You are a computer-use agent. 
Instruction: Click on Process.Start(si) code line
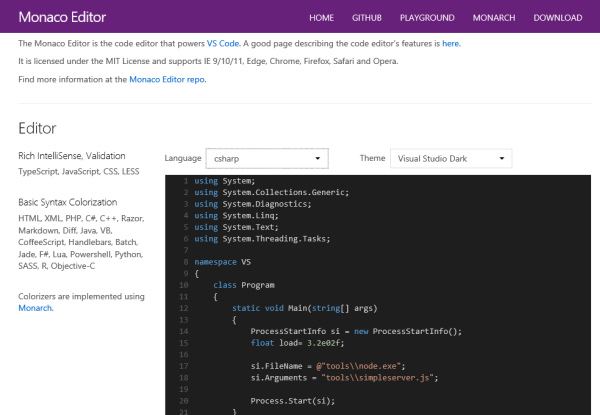pyautogui.click(x=290, y=400)
